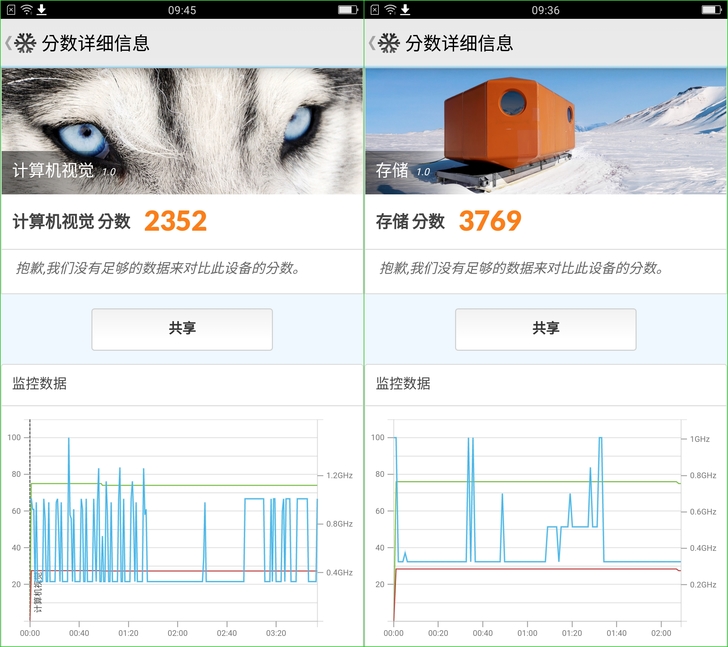Tap clock 09:36 in right status bar

pos(546,10)
